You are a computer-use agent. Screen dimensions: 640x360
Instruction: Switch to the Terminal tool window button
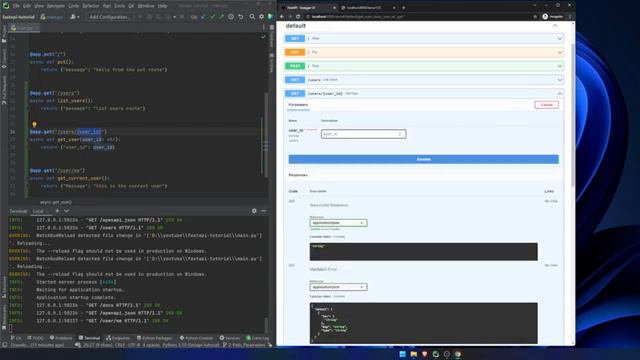[x=89, y=338]
